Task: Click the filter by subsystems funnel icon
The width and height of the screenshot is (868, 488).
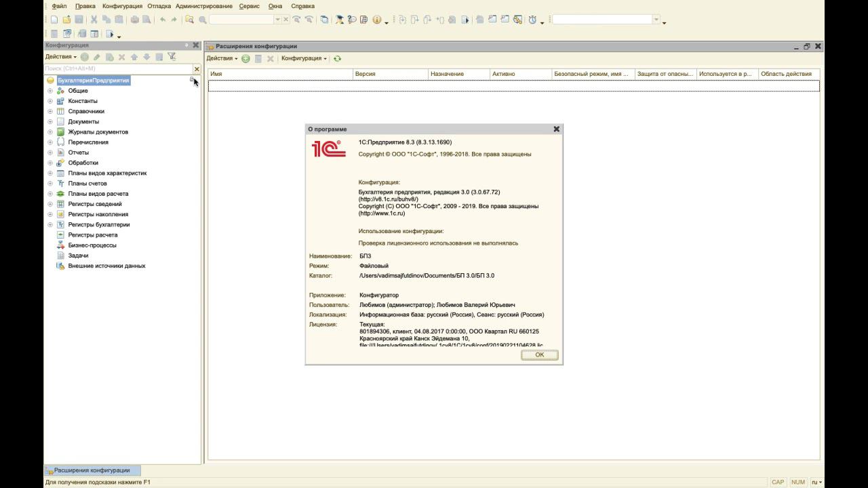Action: (x=172, y=57)
